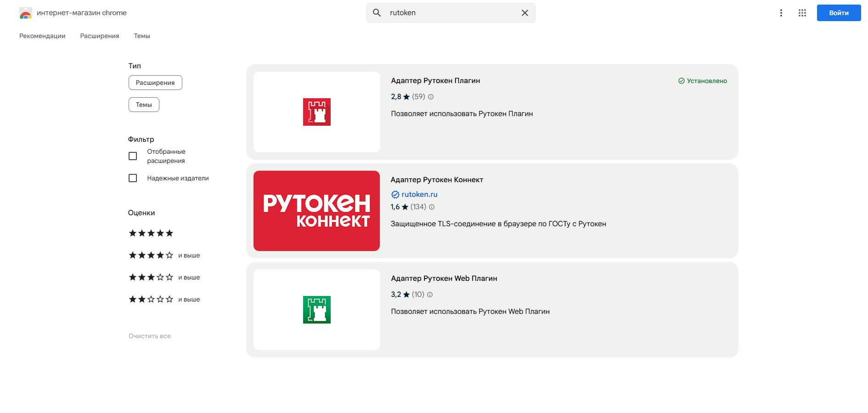Switch to the Расширения navigation tab
This screenshot has width=868, height=413.
tap(100, 36)
